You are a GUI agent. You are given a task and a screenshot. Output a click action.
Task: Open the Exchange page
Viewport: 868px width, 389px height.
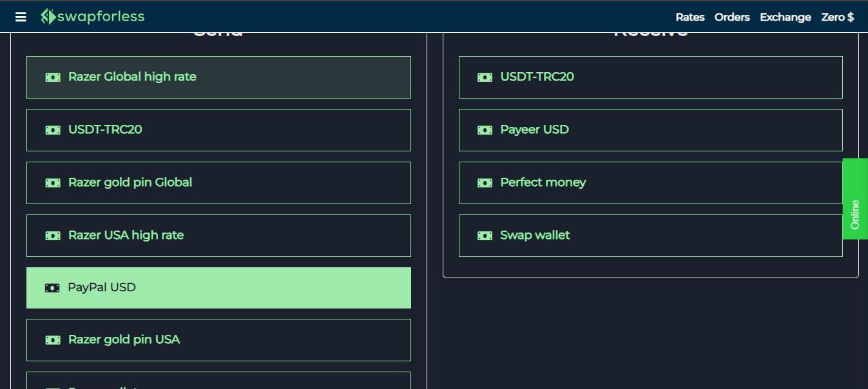pos(786,17)
